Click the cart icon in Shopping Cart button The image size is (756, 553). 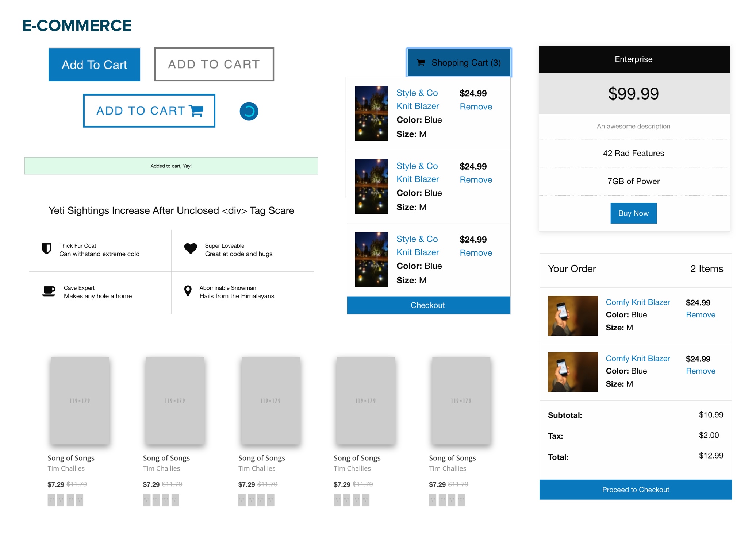421,63
